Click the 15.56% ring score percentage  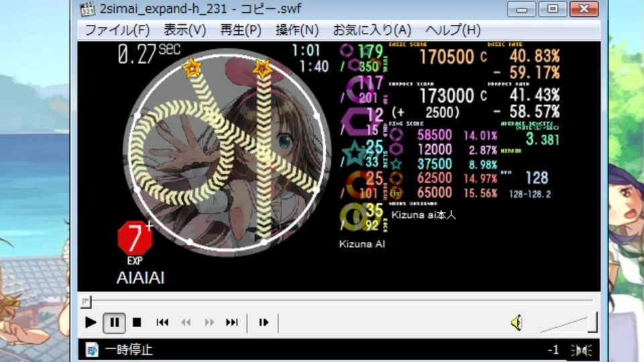[x=480, y=193]
